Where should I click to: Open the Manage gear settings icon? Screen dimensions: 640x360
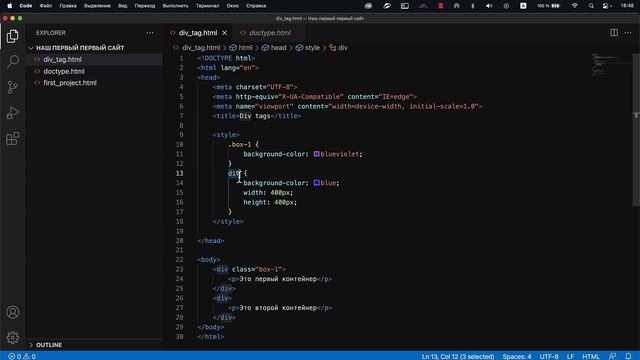tap(13, 338)
